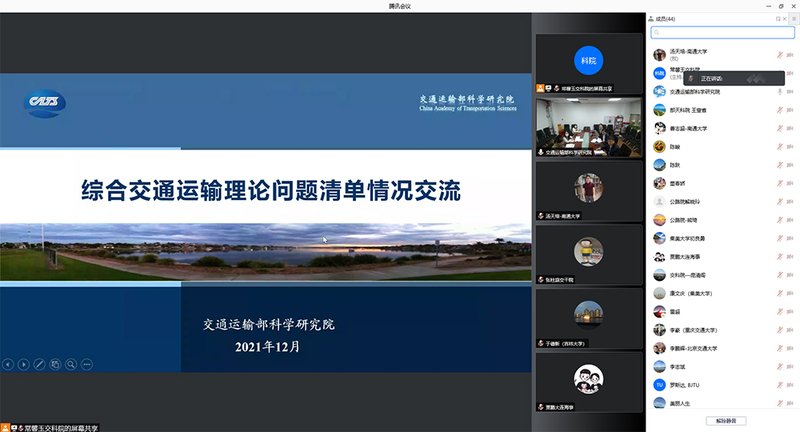Mute microphone of 交通运输部科学研究院
This screenshot has width=800, height=432.
pyautogui.click(x=780, y=91)
